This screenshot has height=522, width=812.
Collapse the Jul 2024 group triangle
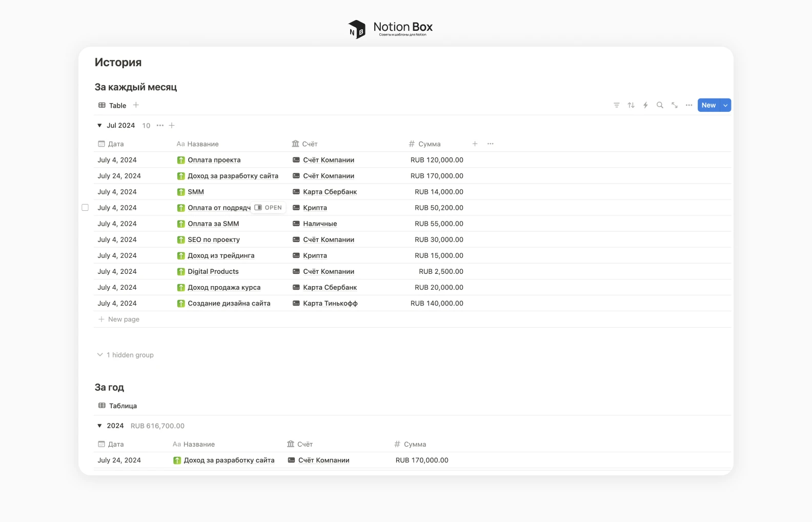point(99,126)
